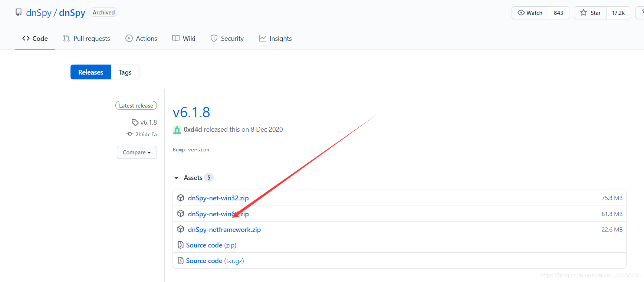Switch to the Tags view
644x282 pixels.
point(125,72)
